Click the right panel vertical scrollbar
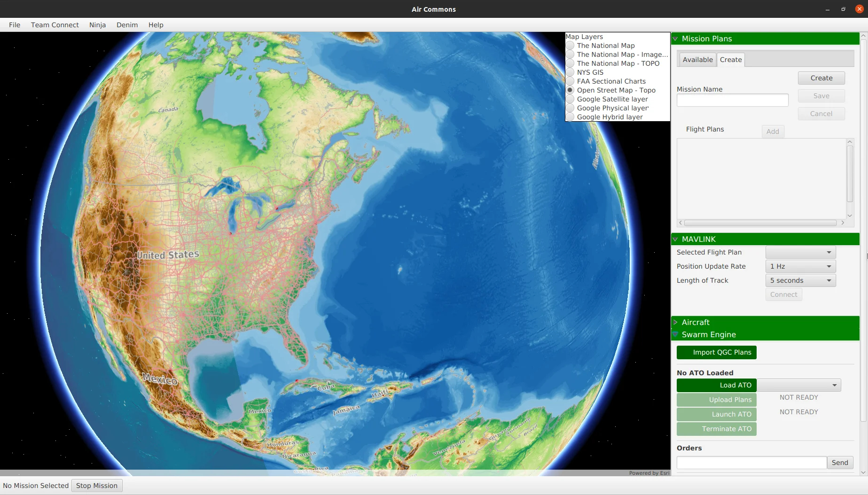Image resolution: width=868 pixels, height=495 pixels. coord(864,230)
